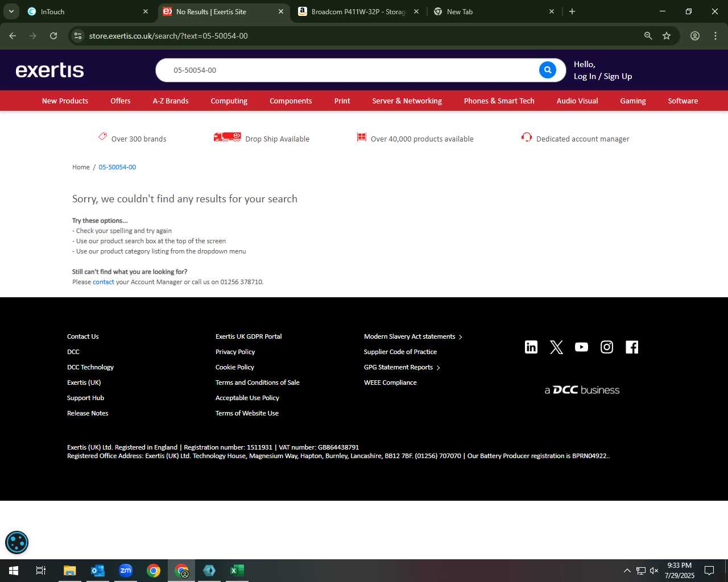The image size is (728, 582).
Task: Open Task View on taskbar
Action: (41, 571)
